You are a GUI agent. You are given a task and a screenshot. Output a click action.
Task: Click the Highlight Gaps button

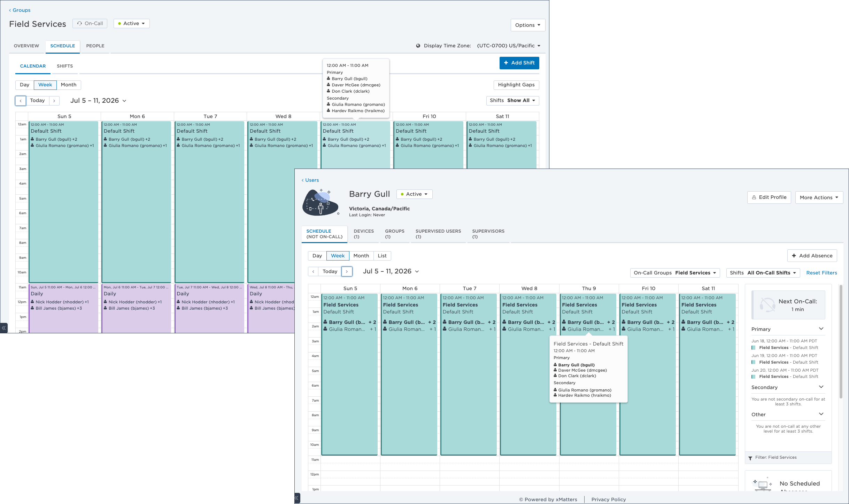coord(516,85)
